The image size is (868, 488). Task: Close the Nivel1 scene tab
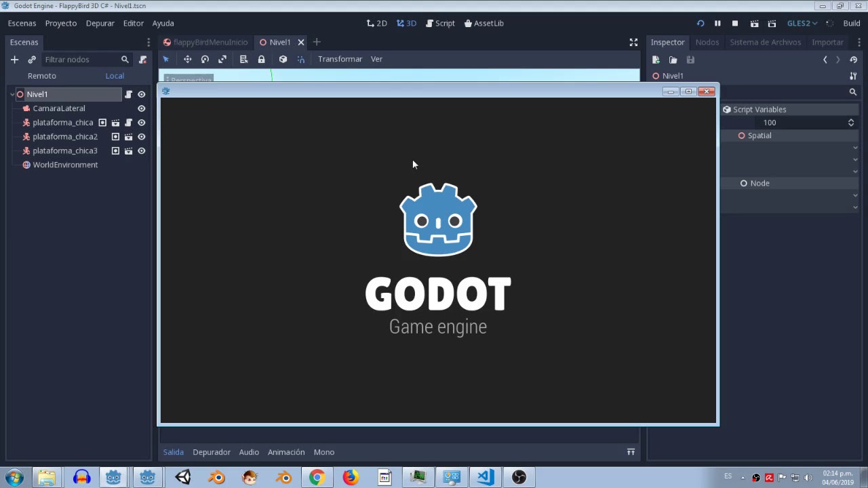(x=301, y=42)
